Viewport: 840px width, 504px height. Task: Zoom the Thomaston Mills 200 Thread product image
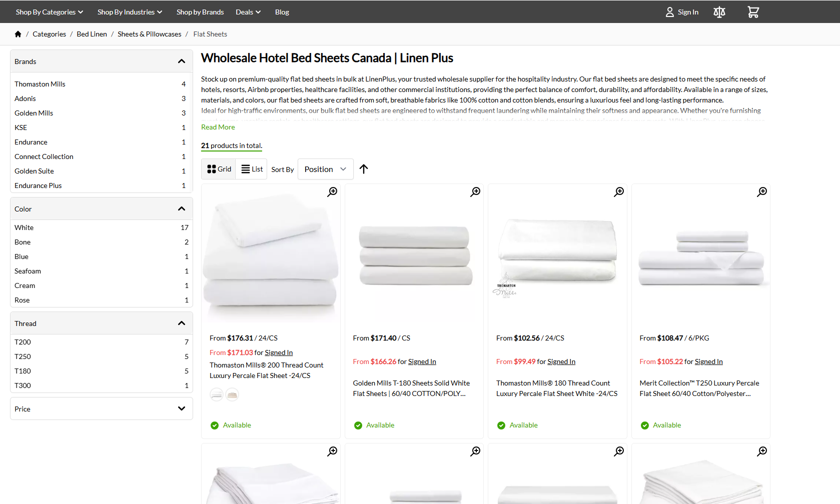tap(332, 192)
